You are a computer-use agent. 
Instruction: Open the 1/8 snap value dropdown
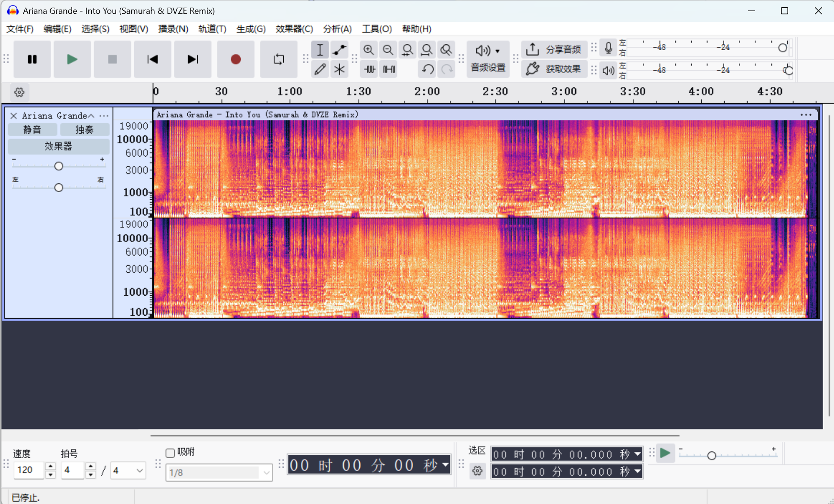coord(219,472)
